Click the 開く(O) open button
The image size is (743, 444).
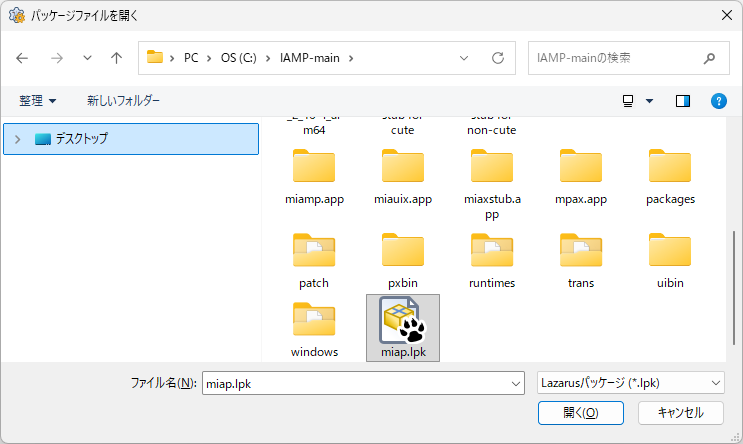[x=580, y=413]
